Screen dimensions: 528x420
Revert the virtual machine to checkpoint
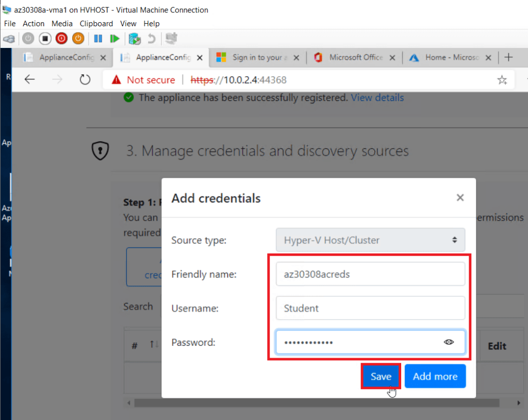coord(153,38)
